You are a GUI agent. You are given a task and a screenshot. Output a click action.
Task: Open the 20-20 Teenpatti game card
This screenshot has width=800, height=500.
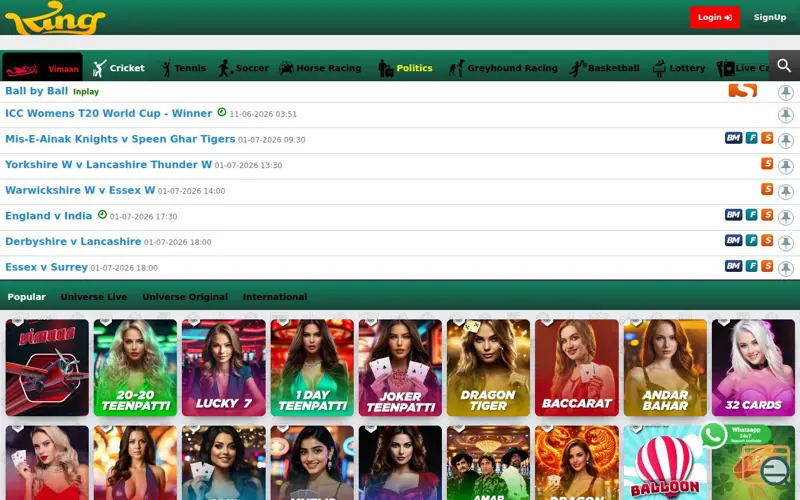click(135, 367)
